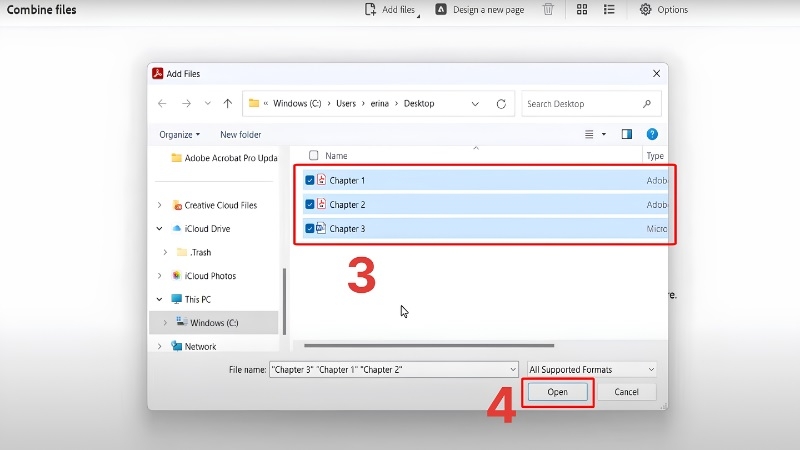Screen dimensions: 800x450
Task: Refresh the Desktop folder listing
Action: [x=501, y=104]
